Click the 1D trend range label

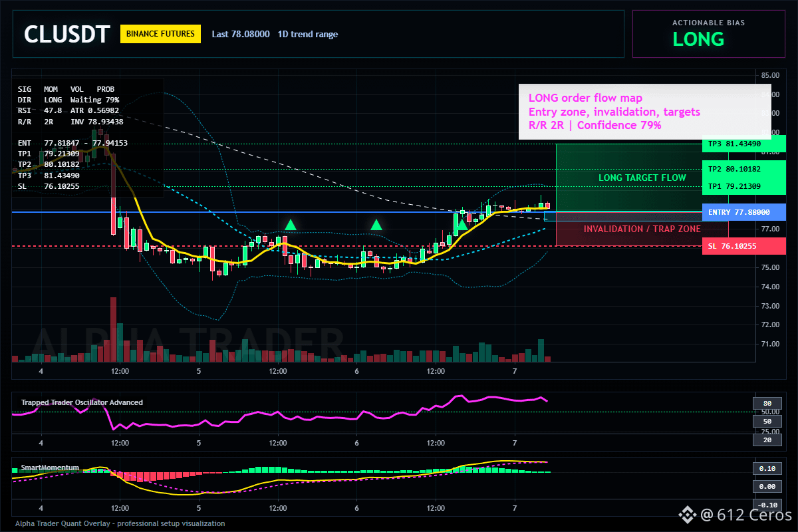(x=308, y=34)
